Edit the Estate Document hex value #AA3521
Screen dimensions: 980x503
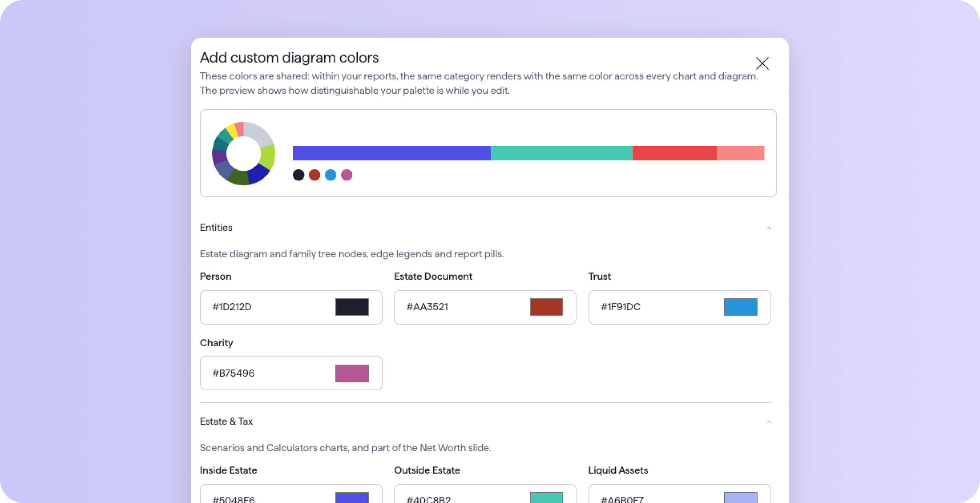pyautogui.click(x=427, y=307)
